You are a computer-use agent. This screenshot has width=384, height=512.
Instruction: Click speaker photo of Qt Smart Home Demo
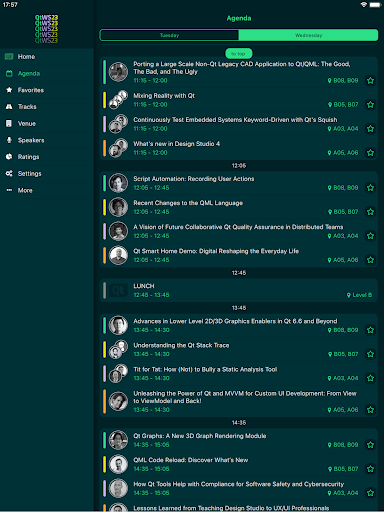(118, 255)
